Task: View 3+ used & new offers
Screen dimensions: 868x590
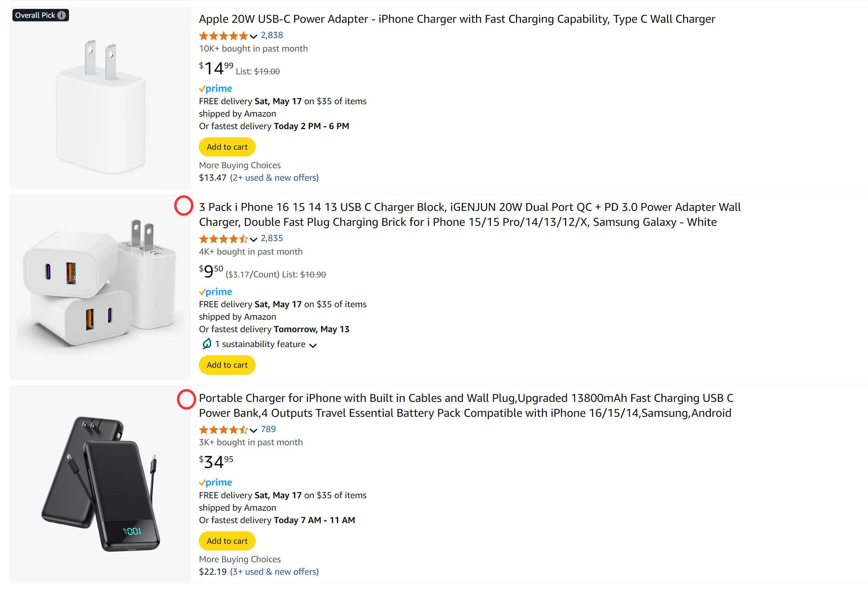Action: tap(274, 572)
